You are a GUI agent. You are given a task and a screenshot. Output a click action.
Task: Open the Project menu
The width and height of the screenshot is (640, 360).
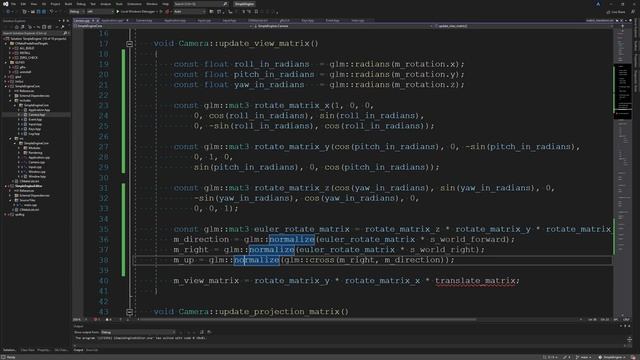[55, 4]
